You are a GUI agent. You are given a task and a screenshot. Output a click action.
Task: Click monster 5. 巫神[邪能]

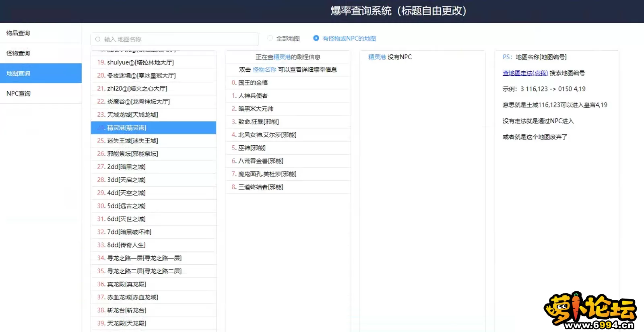(x=288, y=148)
